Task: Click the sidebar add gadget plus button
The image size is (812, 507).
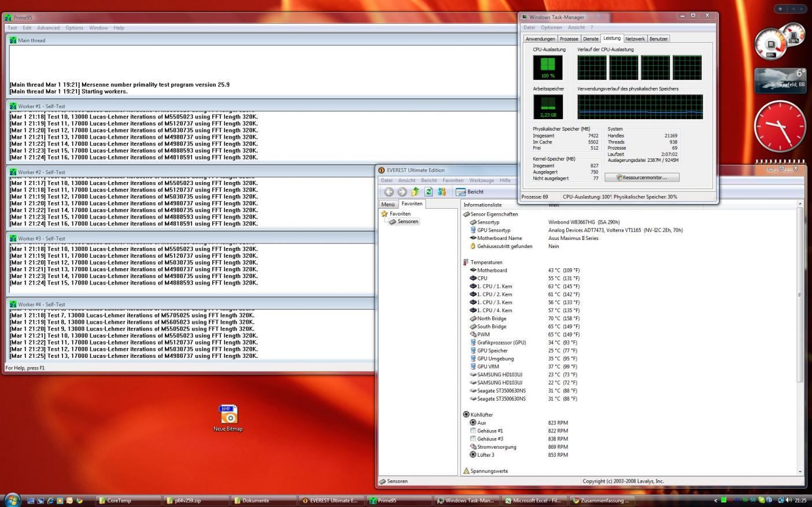Action: point(780,9)
